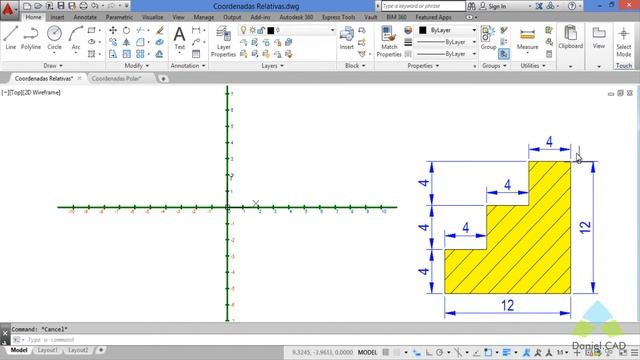The image size is (640, 360).
Task: Open the Annotate ribbon tab
Action: tap(85, 17)
